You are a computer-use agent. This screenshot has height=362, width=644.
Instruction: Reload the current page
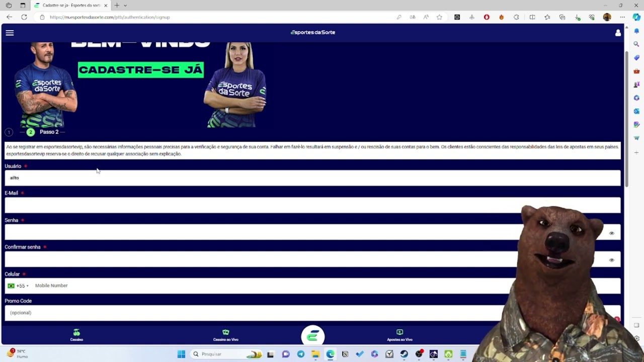(x=24, y=17)
